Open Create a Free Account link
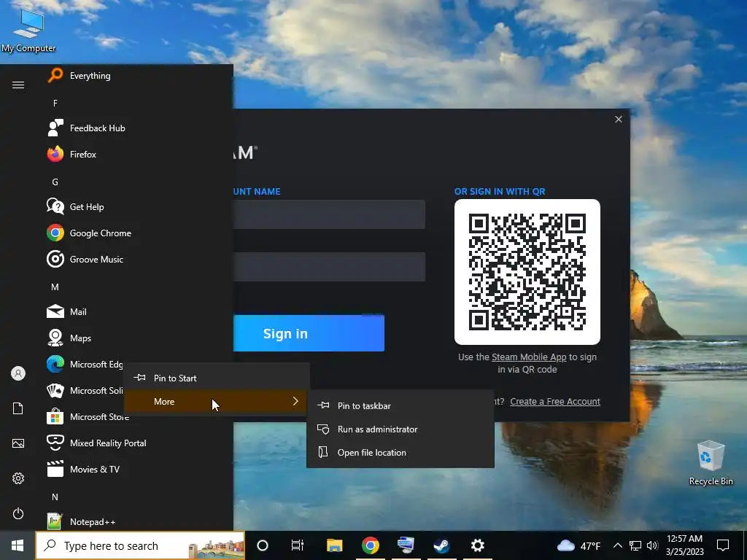Viewport: 747px width, 560px height. (555, 402)
